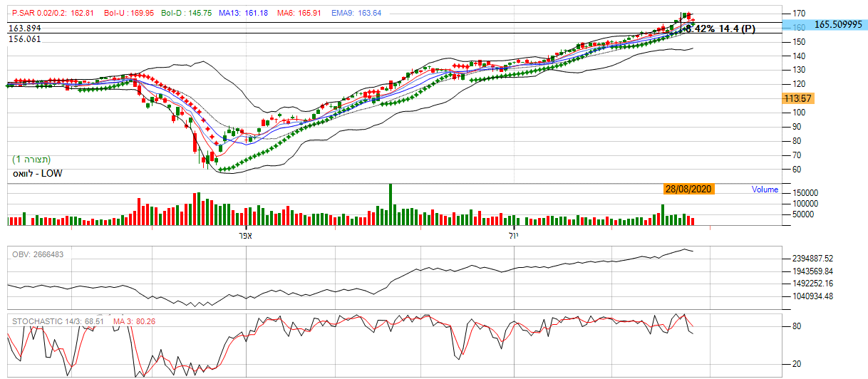Click the blue 165.509995 current price tag
The height and width of the screenshot is (379, 868).
(x=838, y=24)
